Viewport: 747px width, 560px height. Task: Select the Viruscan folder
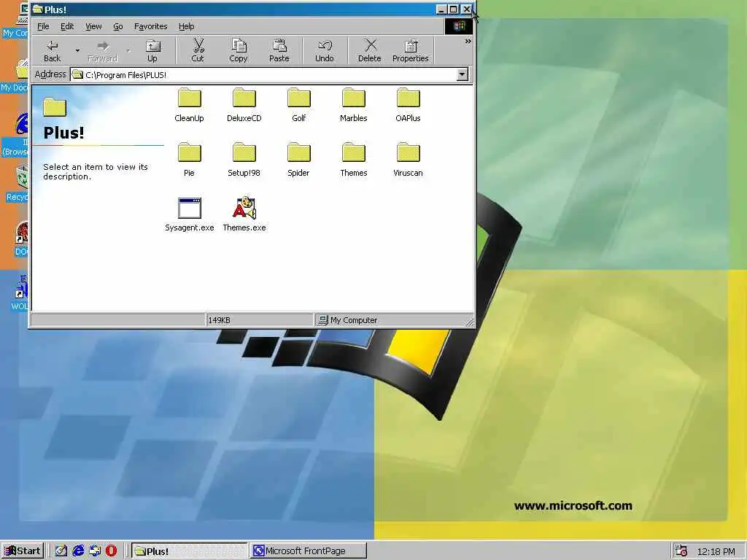pyautogui.click(x=409, y=160)
